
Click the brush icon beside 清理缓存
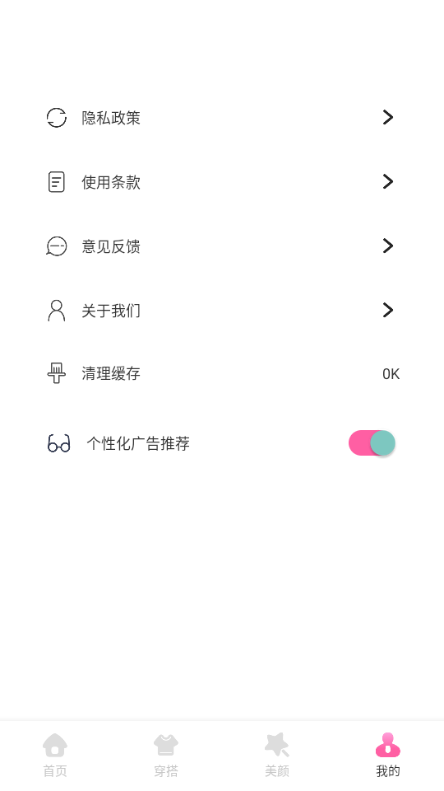click(x=57, y=373)
